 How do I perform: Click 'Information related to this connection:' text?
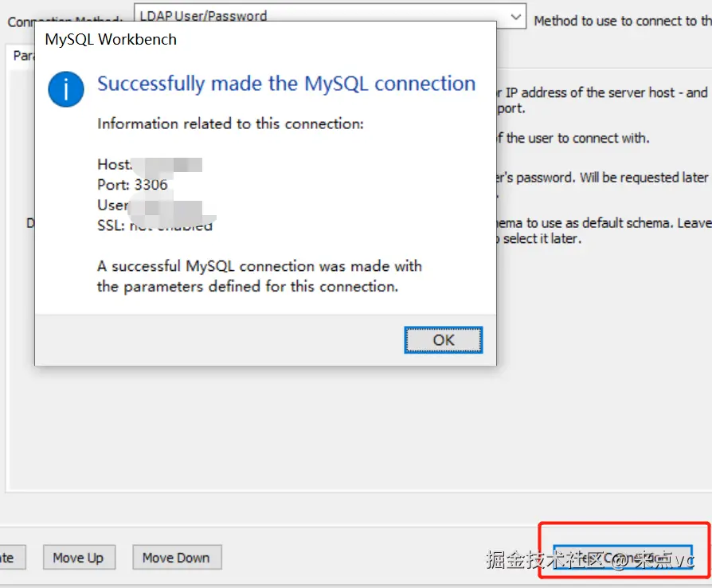tap(230, 123)
